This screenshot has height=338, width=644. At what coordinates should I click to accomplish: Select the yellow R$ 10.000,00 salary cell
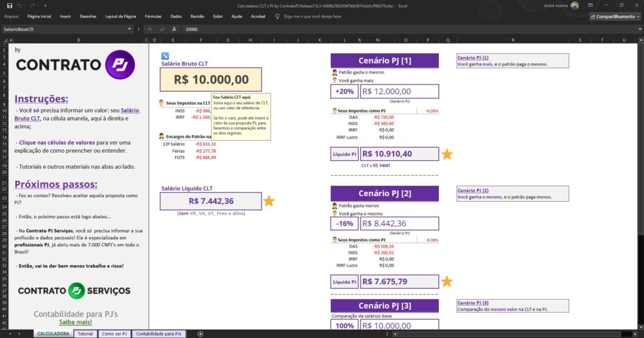[x=211, y=80]
